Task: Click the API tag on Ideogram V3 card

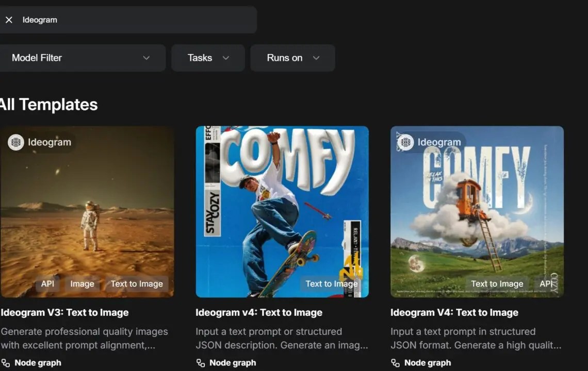Action: (47, 284)
